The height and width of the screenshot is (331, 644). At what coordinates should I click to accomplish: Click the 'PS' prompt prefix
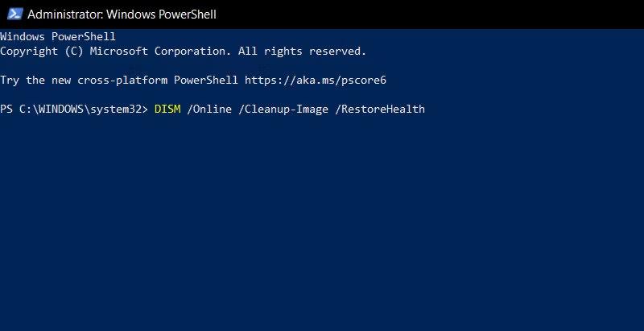pos(6,110)
